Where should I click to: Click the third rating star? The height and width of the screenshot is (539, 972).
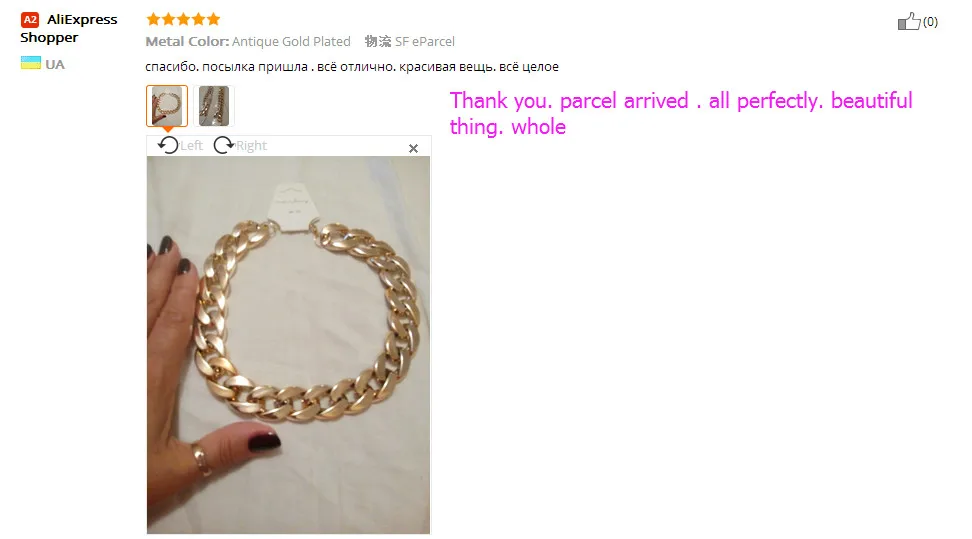click(x=183, y=19)
